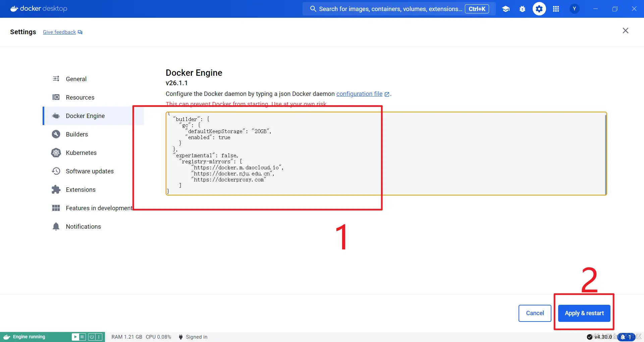This screenshot has height=342, width=644.
Task: Click the Kubernetes helm wheel icon
Action: point(56,153)
